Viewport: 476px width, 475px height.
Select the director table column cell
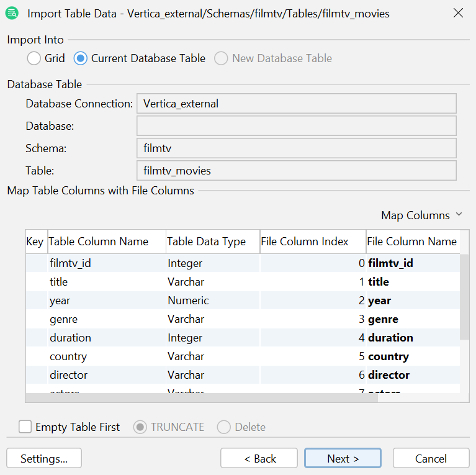point(107,375)
